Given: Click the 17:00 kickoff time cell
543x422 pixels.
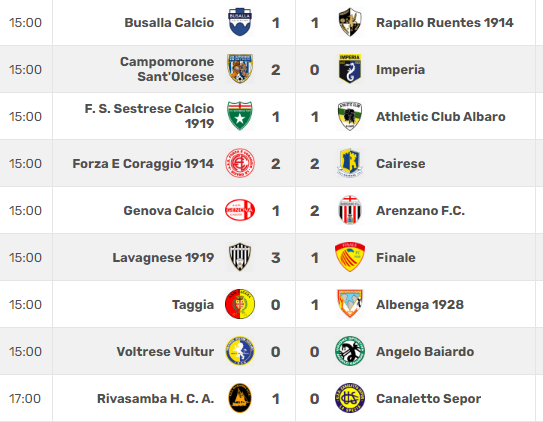Looking at the screenshot, I should click(25, 398).
